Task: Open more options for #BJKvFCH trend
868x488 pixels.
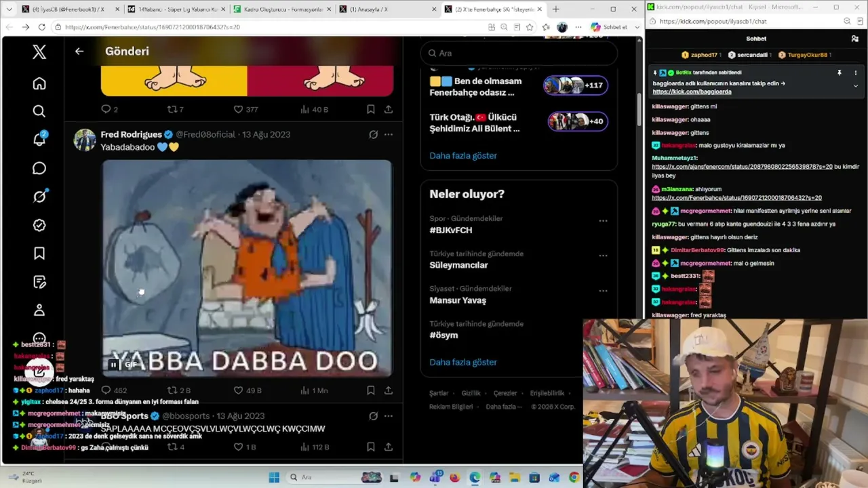Action: point(603,221)
